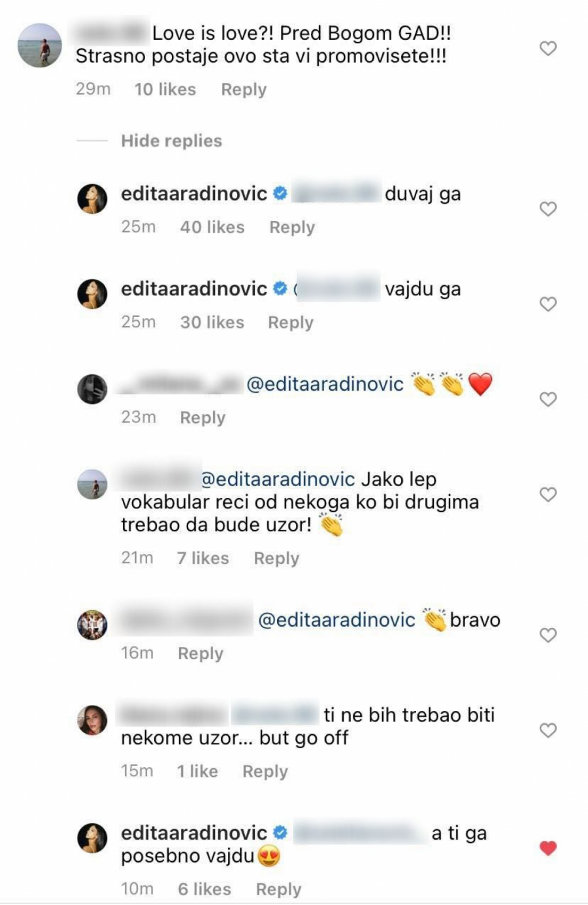Like the 'vajdu ga' reply with 30 likes
Viewport: 588px width, 905px height.
tap(547, 304)
